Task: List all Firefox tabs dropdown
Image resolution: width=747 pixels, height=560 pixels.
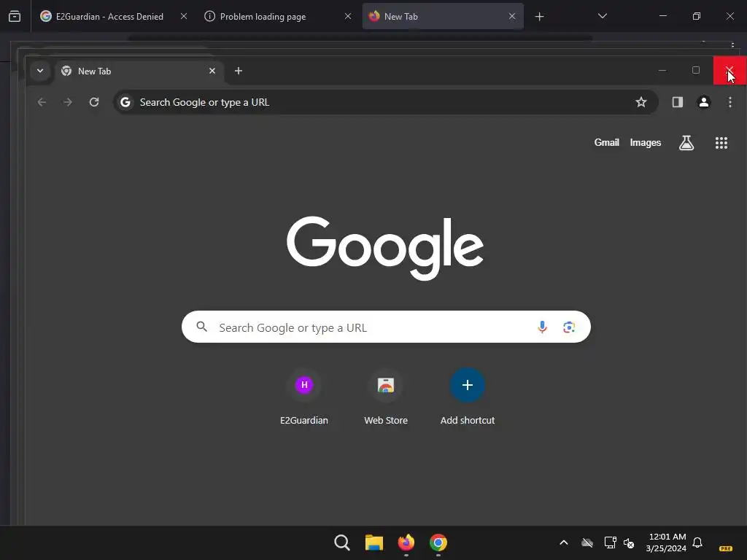Action: (x=602, y=16)
